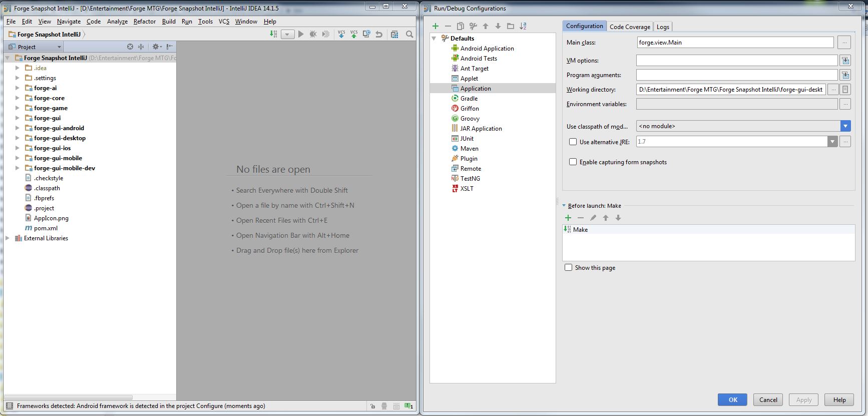Click into the VM options field
This screenshot has width=868, height=416.
[736, 61]
